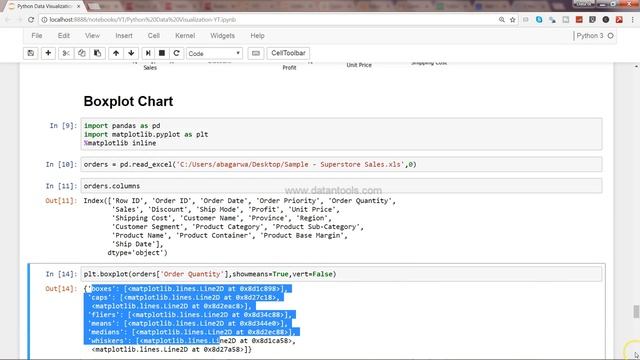Reload the browser page
640x360 pixels.
click(31, 20)
